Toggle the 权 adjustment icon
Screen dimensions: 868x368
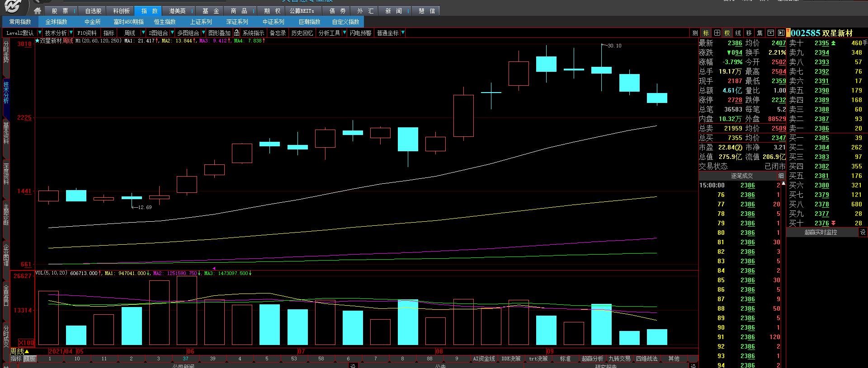[x=727, y=33]
